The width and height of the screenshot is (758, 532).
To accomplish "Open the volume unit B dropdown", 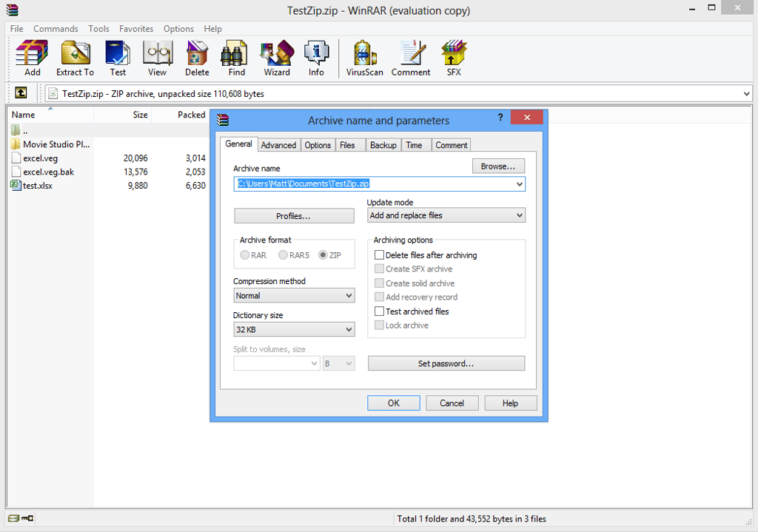I will point(339,363).
